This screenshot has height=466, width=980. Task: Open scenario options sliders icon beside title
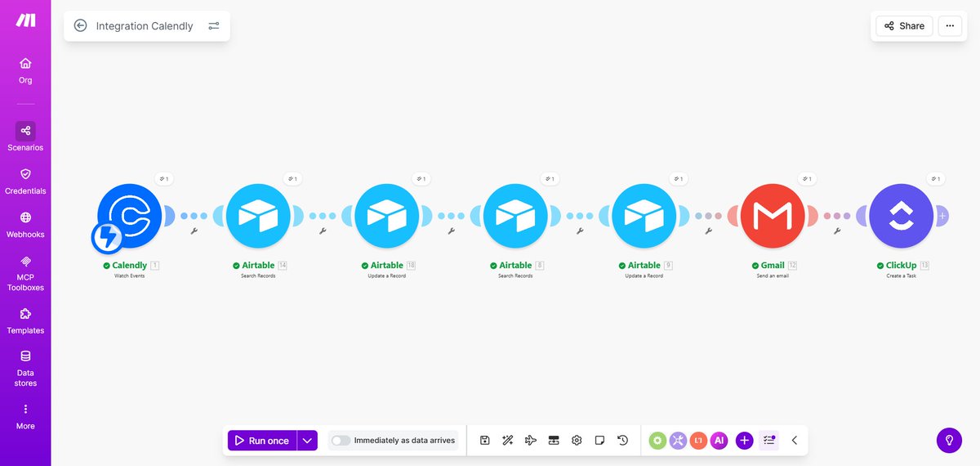(x=214, y=25)
